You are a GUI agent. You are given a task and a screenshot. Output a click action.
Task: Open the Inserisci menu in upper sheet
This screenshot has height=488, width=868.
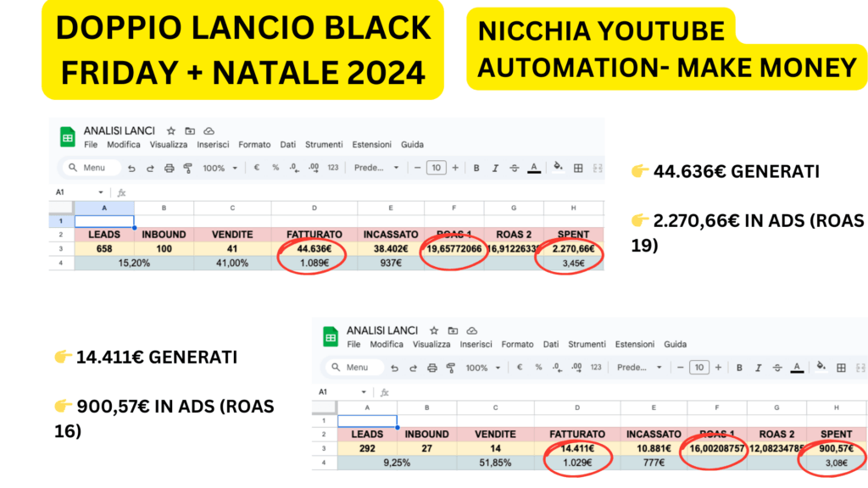coord(213,144)
